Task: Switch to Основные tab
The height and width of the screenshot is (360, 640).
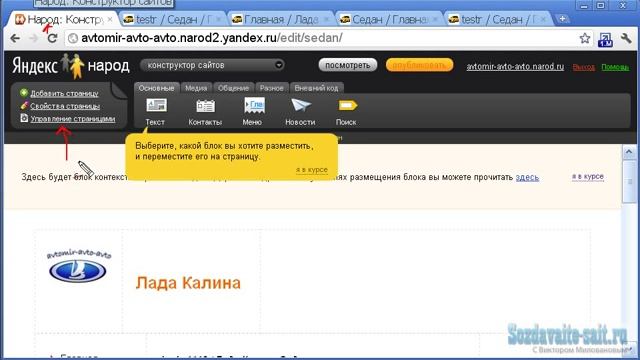Action: pos(156,88)
